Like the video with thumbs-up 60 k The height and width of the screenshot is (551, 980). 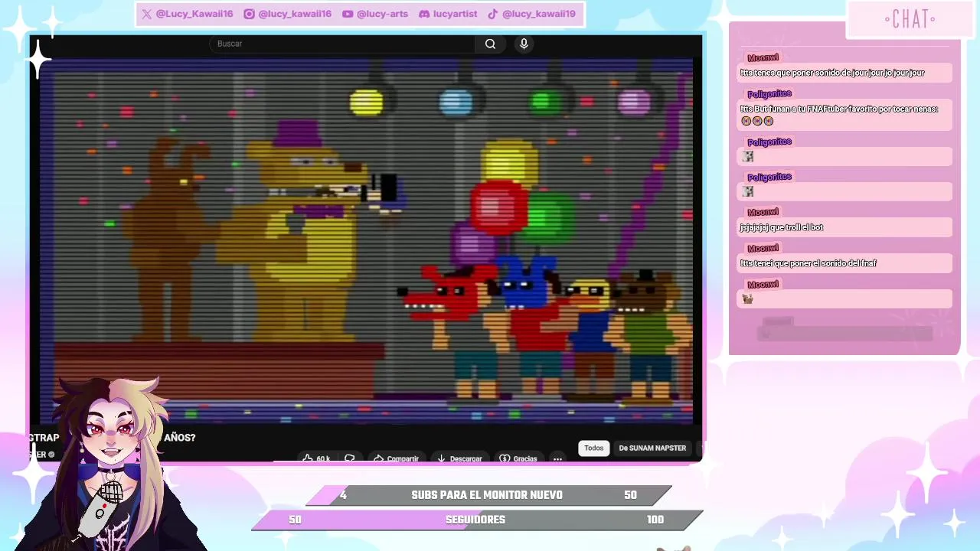[316, 458]
